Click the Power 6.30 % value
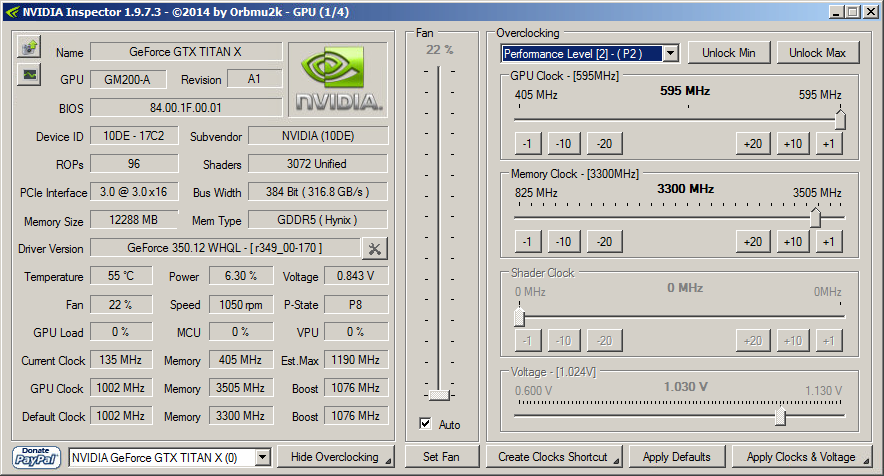 tap(241, 276)
